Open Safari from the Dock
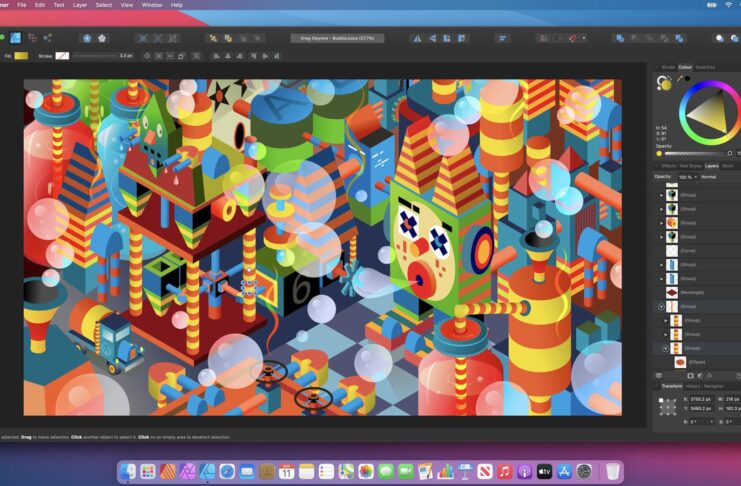The height and width of the screenshot is (486, 741). point(227,471)
